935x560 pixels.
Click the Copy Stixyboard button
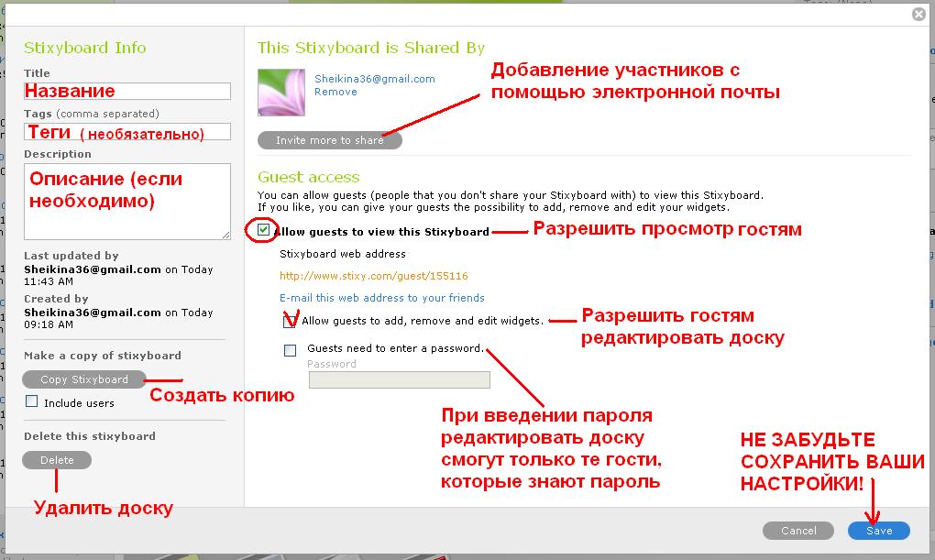[84, 379]
